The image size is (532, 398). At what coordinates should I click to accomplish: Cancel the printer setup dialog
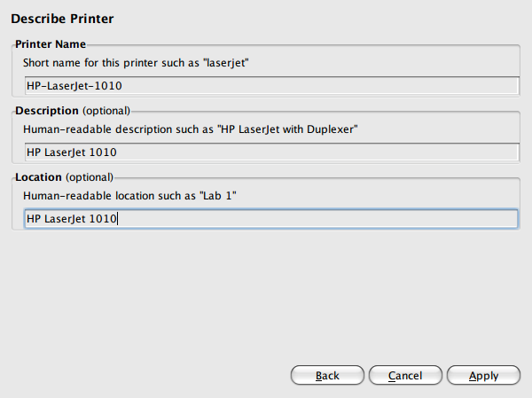pyautogui.click(x=405, y=375)
